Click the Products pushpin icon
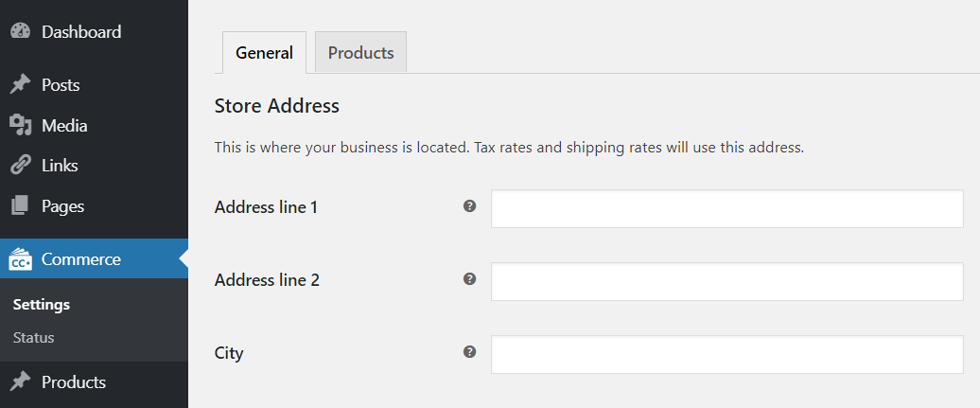 [x=21, y=381]
